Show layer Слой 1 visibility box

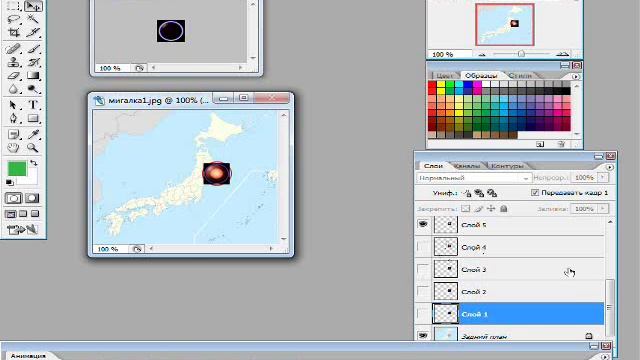coord(423,314)
